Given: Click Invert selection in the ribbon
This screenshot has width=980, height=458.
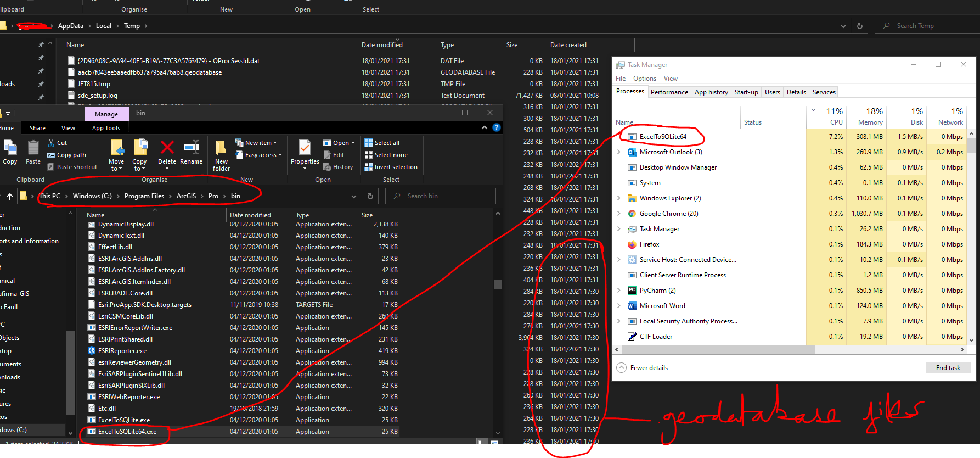Looking at the screenshot, I should pyautogui.click(x=391, y=167).
